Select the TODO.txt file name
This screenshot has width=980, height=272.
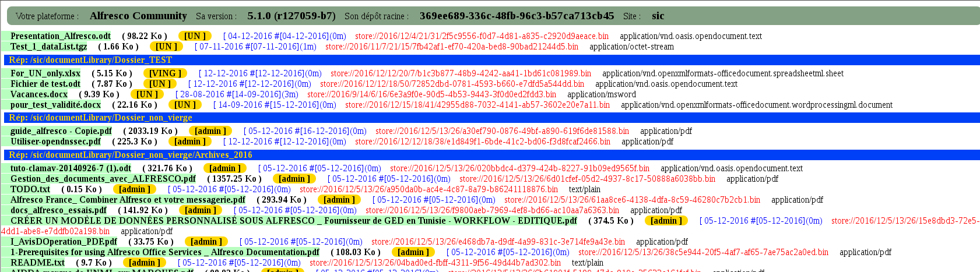pos(30,189)
